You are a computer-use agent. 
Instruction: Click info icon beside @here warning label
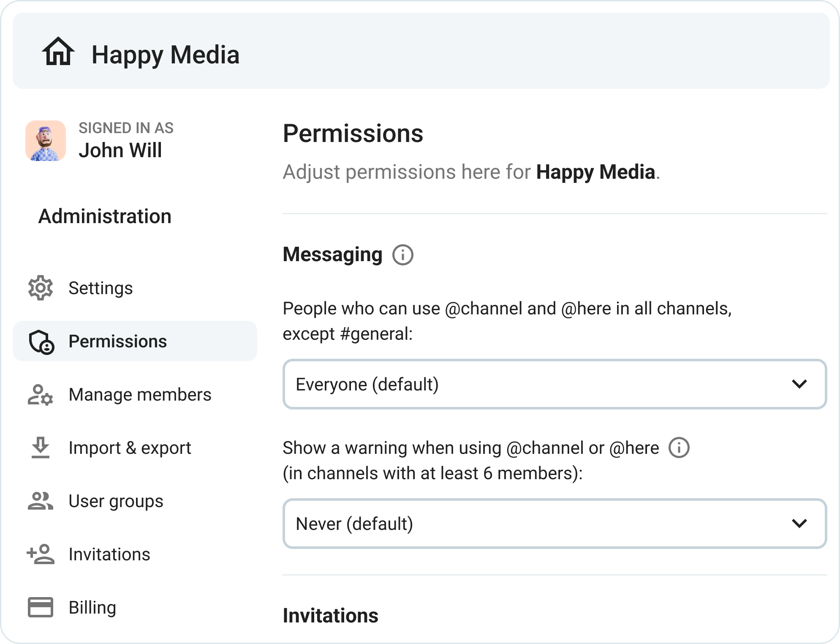[x=679, y=448]
